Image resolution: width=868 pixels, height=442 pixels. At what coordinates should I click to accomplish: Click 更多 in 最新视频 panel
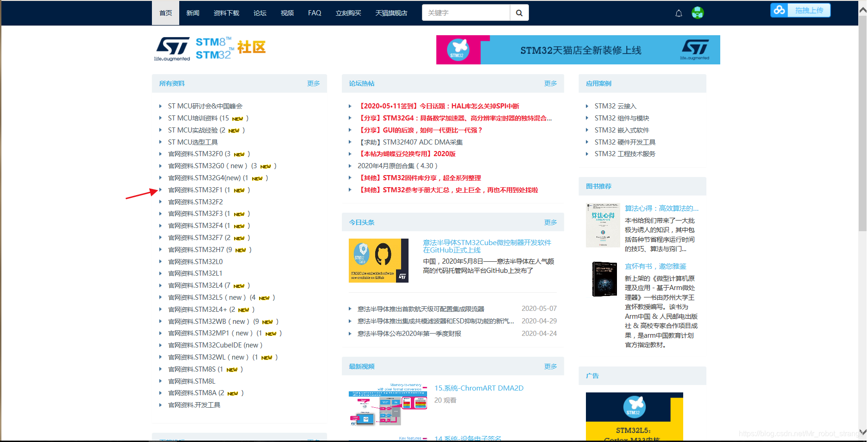pos(551,366)
